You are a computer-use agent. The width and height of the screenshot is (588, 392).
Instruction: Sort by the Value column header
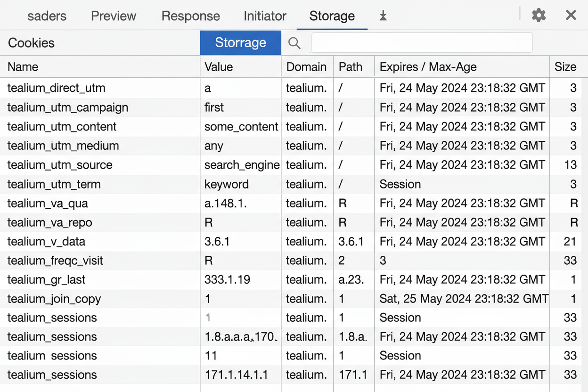(219, 67)
